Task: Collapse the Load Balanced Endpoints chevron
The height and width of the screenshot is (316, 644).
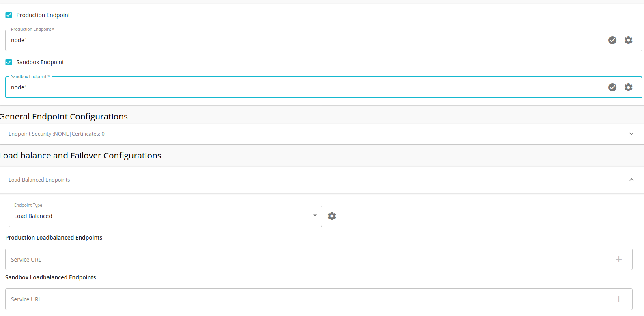Action: pos(631,180)
